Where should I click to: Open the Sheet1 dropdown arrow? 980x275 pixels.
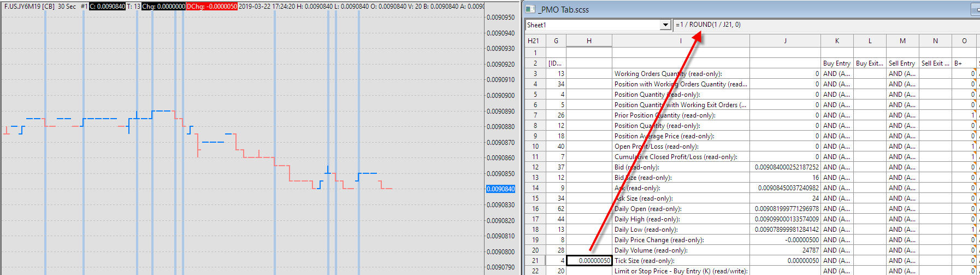pos(665,25)
